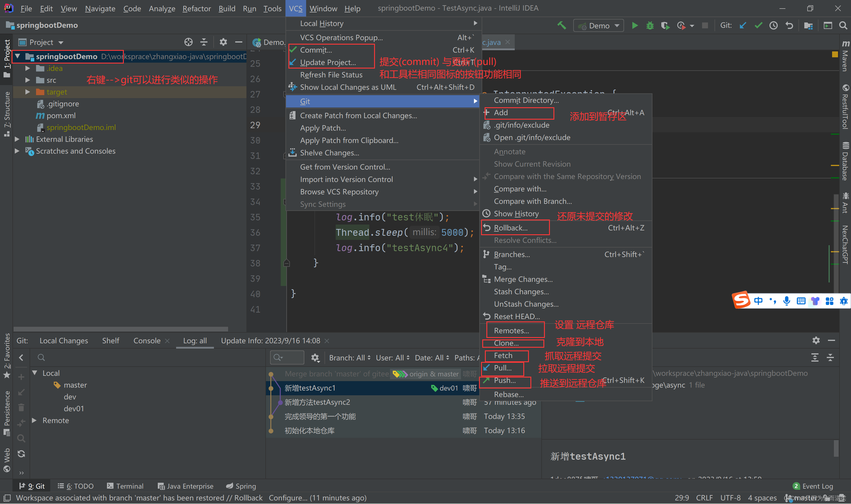Screen dimensions: 851x504
Task: Click the Git log refresh icon
Action: (21, 454)
